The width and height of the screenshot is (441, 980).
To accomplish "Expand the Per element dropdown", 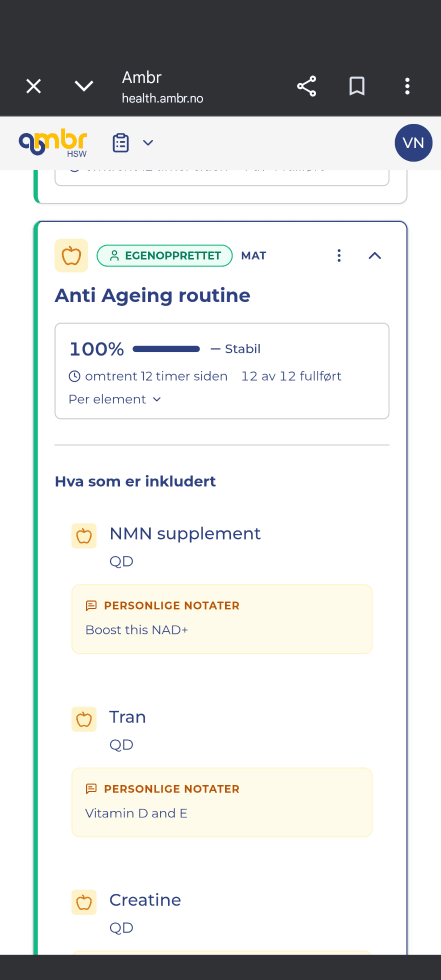I will click(x=114, y=399).
